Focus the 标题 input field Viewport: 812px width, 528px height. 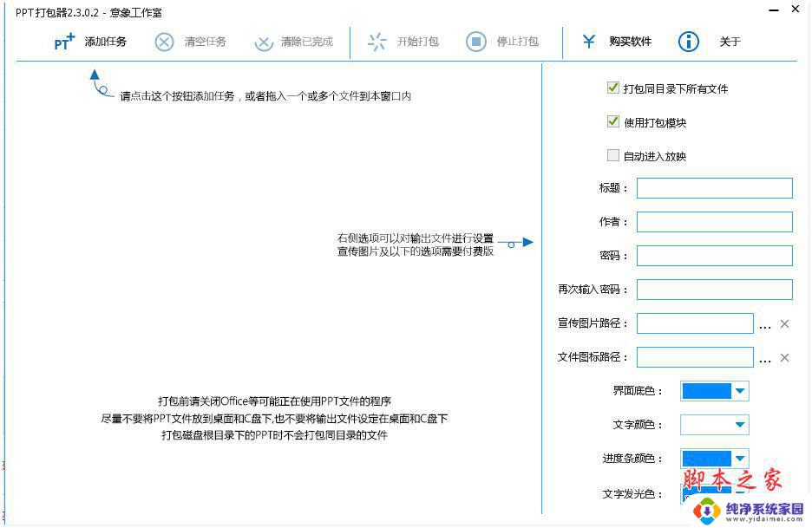(715, 188)
